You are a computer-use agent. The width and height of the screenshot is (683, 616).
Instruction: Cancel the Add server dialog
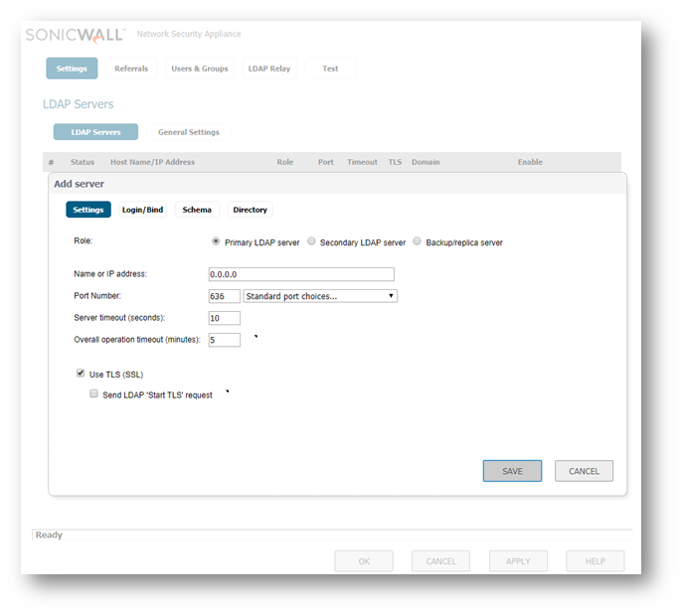pos(584,471)
